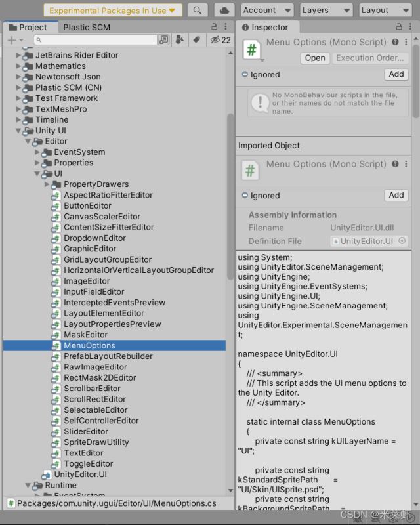Click the UnityEditor.UI assembly definition icon
The image size is (420, 525).
46,474
